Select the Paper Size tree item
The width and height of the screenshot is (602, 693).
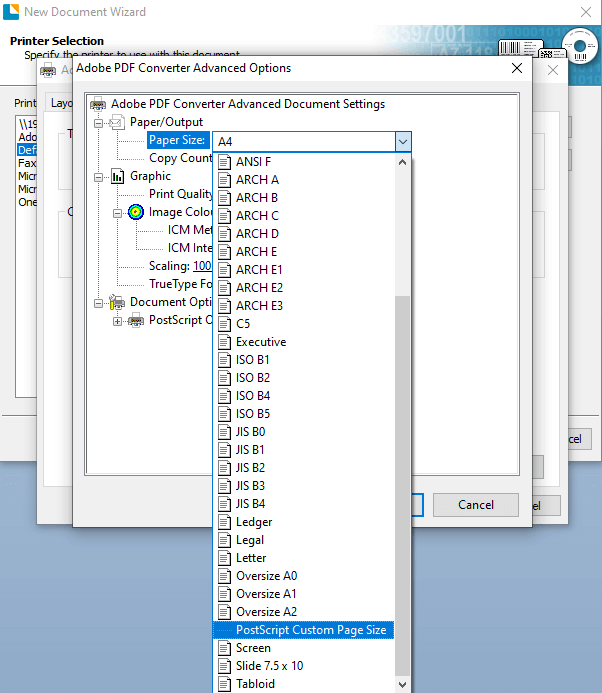[x=177, y=141]
